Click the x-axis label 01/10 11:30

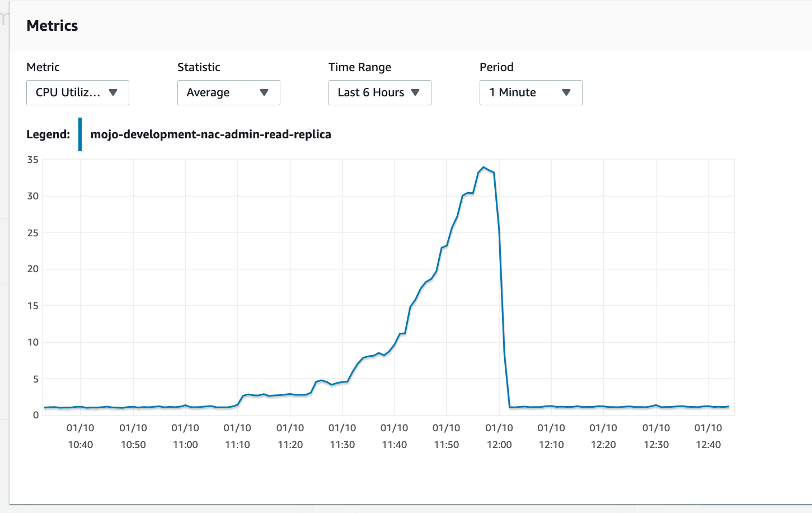pos(342,436)
